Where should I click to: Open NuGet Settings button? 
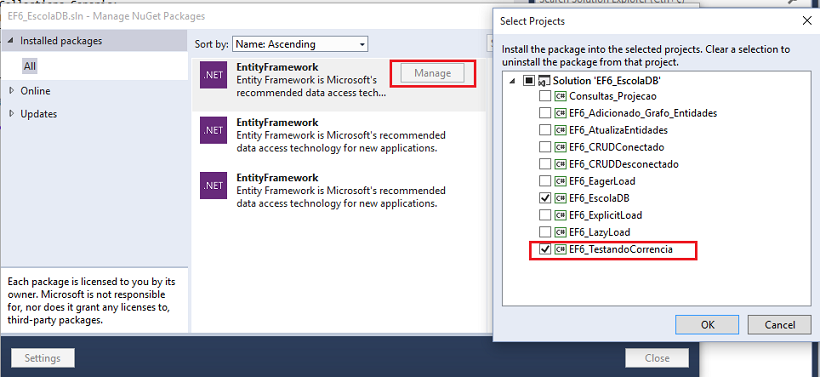click(x=42, y=358)
